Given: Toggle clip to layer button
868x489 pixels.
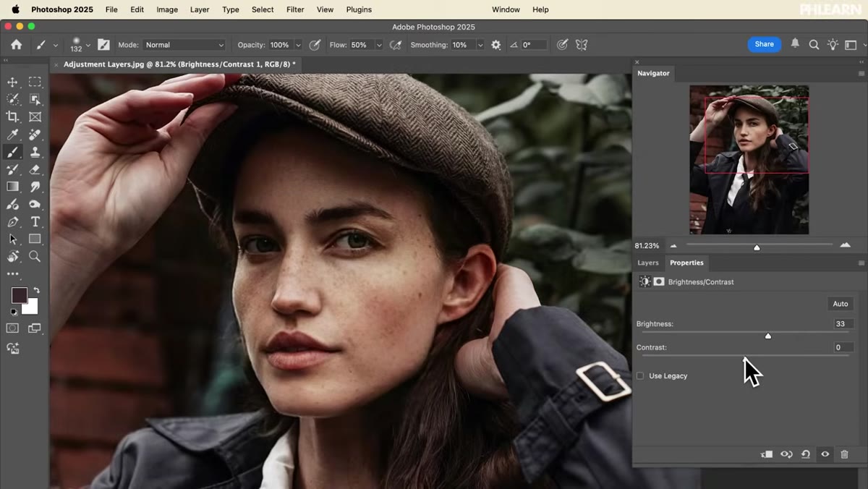Looking at the screenshot, I should pos(767,454).
